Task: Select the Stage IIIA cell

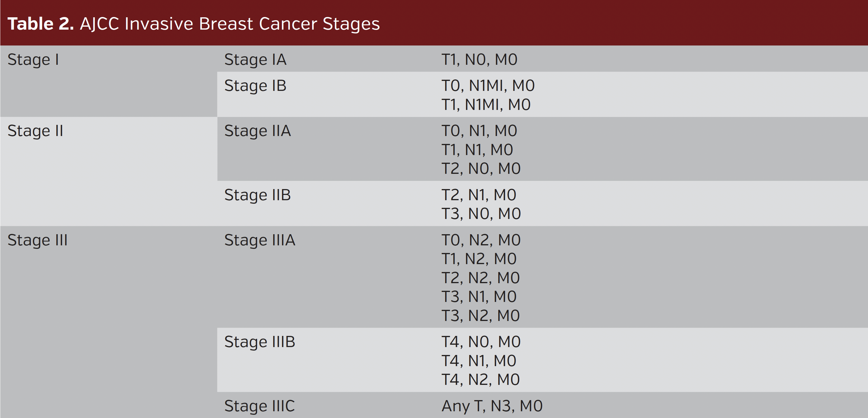Action: pos(259,240)
